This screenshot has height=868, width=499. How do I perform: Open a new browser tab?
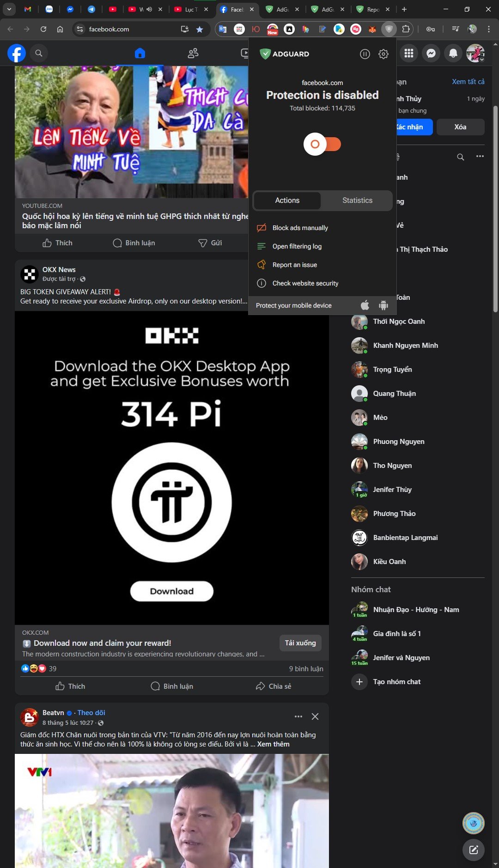[x=404, y=9]
